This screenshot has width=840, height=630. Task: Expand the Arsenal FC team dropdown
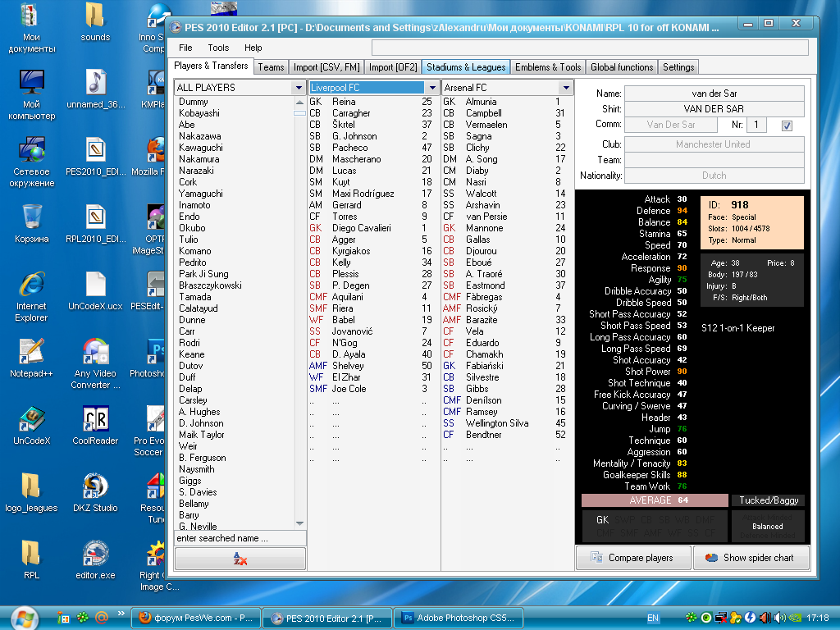(x=566, y=87)
